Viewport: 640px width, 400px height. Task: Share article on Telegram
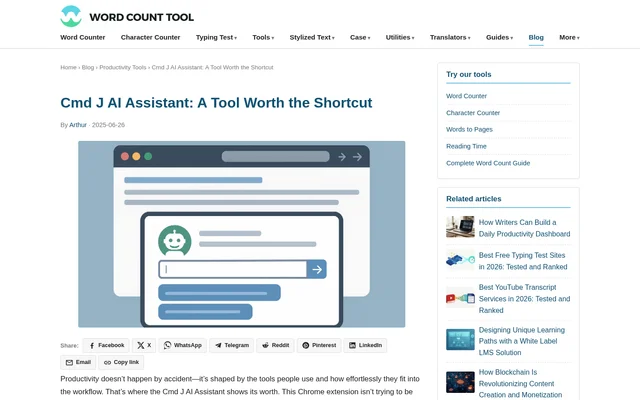point(231,345)
